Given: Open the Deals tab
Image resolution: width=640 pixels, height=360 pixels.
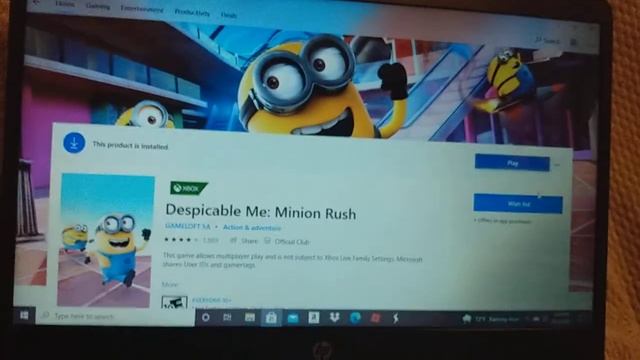Looking at the screenshot, I should 229,15.
